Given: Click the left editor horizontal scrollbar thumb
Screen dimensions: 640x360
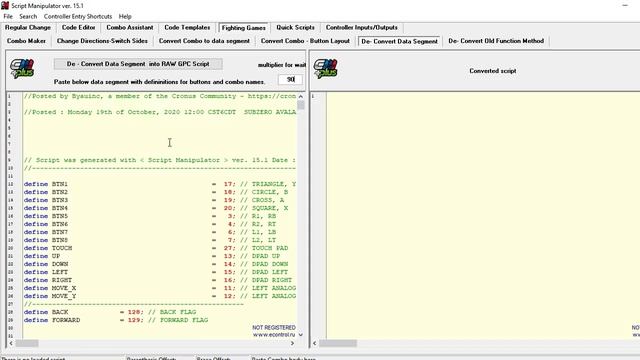Looking at the screenshot, I should 27,343.
